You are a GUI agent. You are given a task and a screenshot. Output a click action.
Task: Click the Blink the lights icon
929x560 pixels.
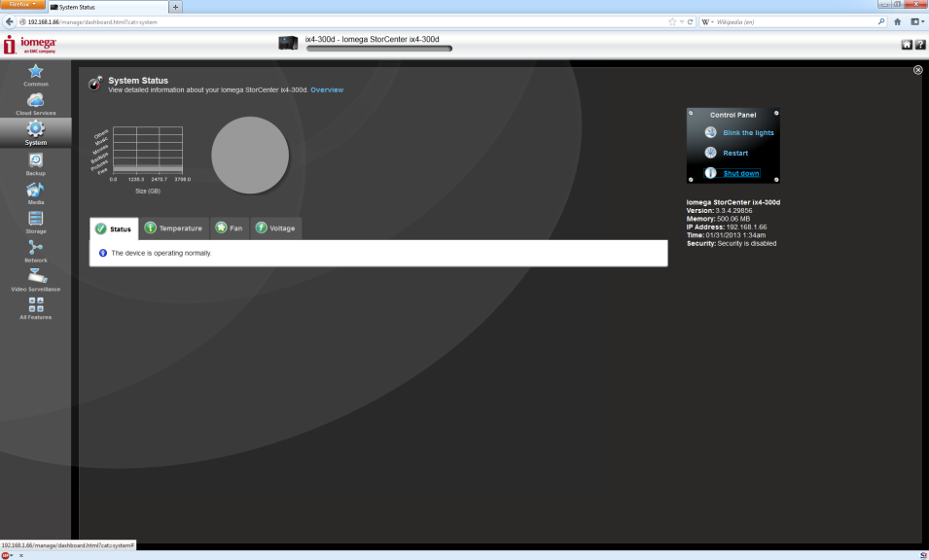tap(710, 132)
